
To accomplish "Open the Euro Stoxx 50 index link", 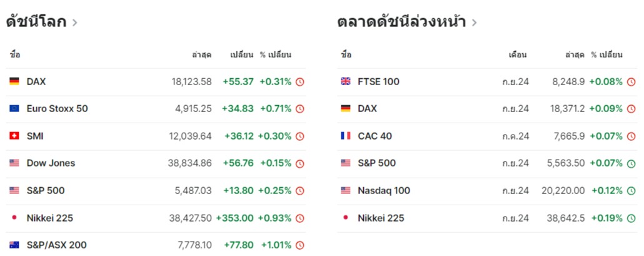I will click(57, 109).
